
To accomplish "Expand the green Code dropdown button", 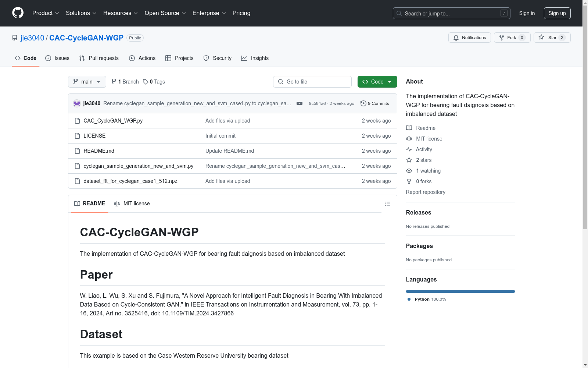I will point(377,82).
